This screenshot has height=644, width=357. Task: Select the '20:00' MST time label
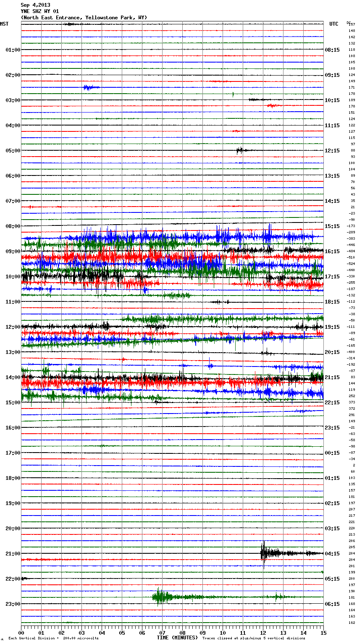pyautogui.click(x=13, y=529)
